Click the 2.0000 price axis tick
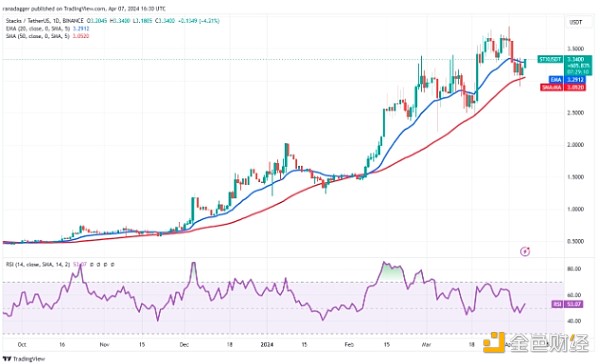This screenshot has width=600, height=364. 576,145
